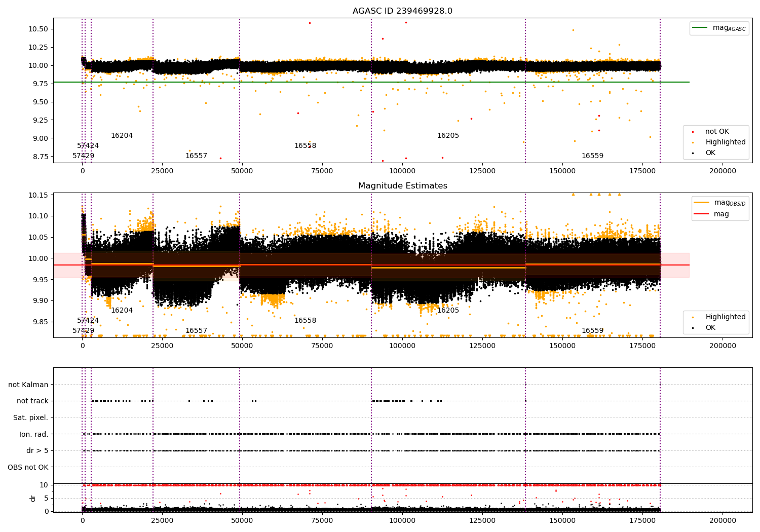This screenshot has width=760, height=532.
Task: Click OBSID label 16557 in the AGASC ID plot
Action: [x=196, y=156]
